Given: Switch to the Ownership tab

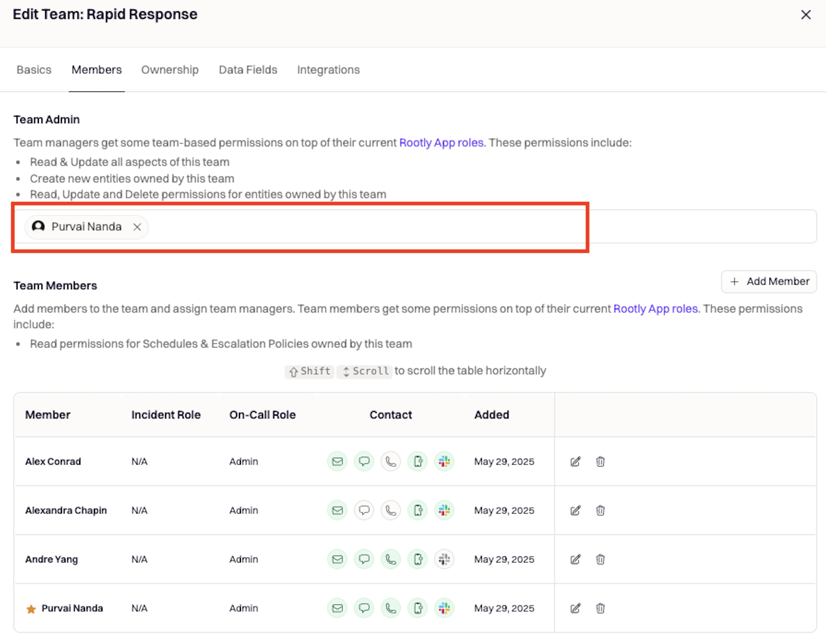Looking at the screenshot, I should [x=170, y=70].
